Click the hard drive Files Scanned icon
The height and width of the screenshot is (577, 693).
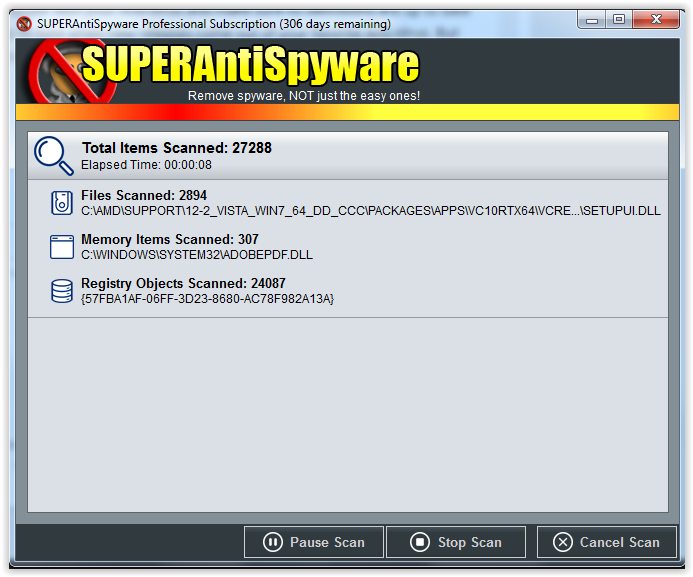61,203
